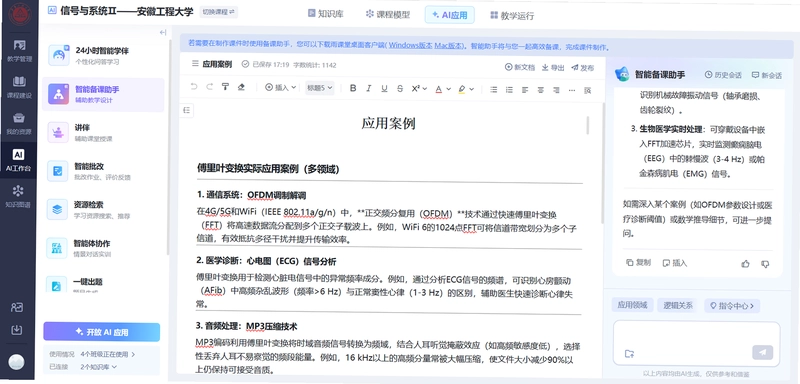Viewport: 800px width, 384px height.
Task: Download the Windows版本 client link
Action: (x=410, y=46)
